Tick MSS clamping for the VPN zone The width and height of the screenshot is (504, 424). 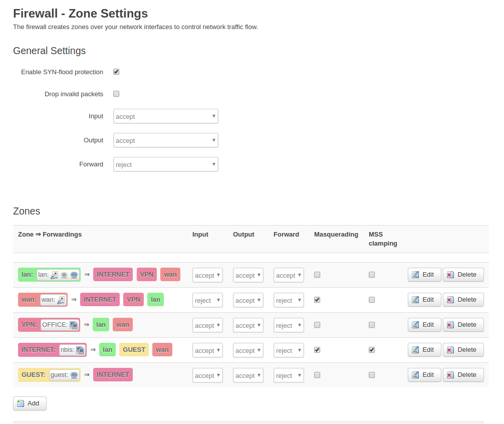[372, 325]
